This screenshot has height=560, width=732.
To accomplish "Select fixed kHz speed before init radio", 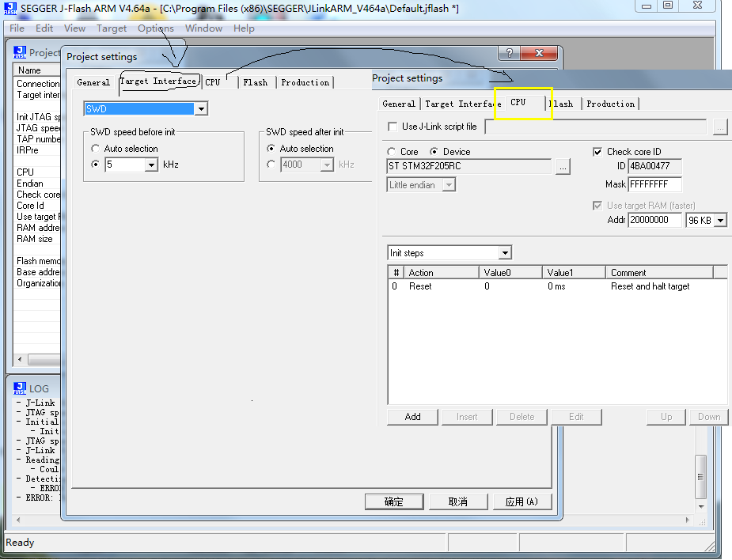I will 95,165.
